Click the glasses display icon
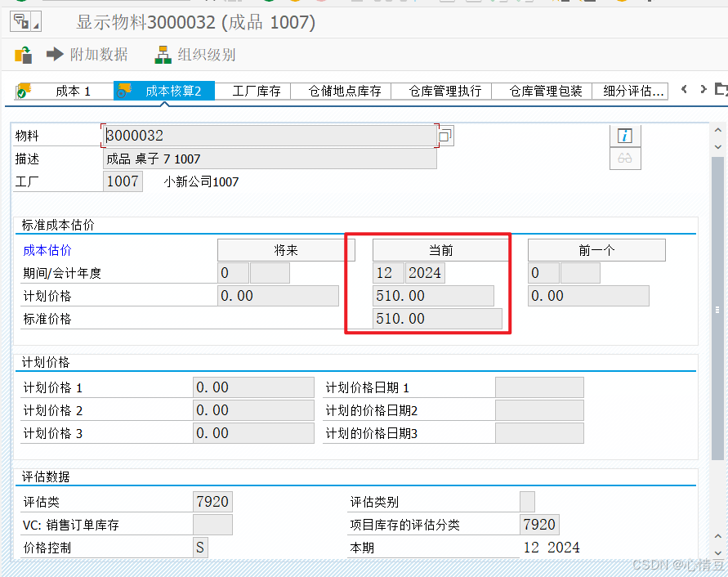 pos(625,158)
